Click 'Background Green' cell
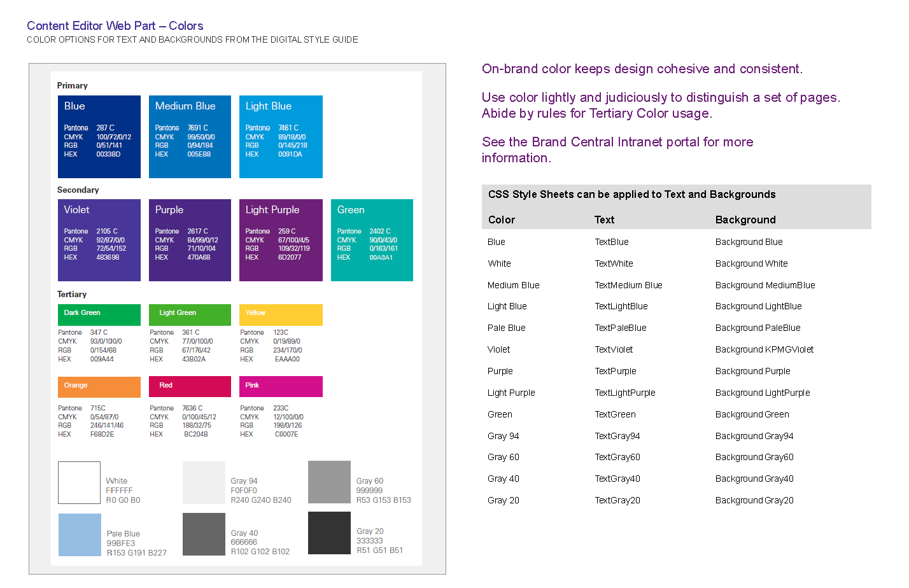909x588 pixels. tap(752, 415)
